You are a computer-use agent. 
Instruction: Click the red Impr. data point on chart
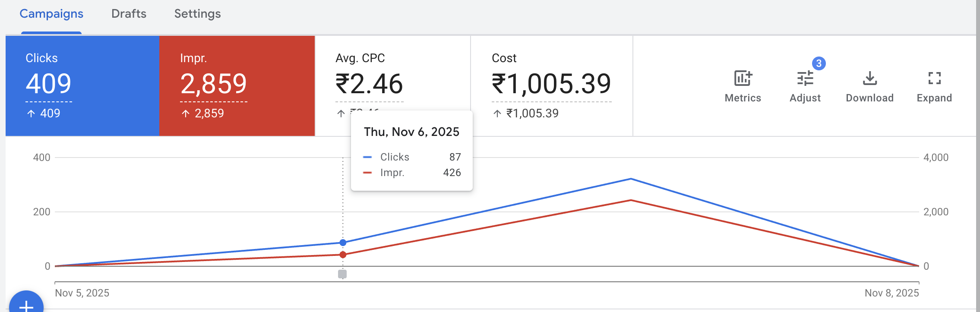pyautogui.click(x=343, y=255)
